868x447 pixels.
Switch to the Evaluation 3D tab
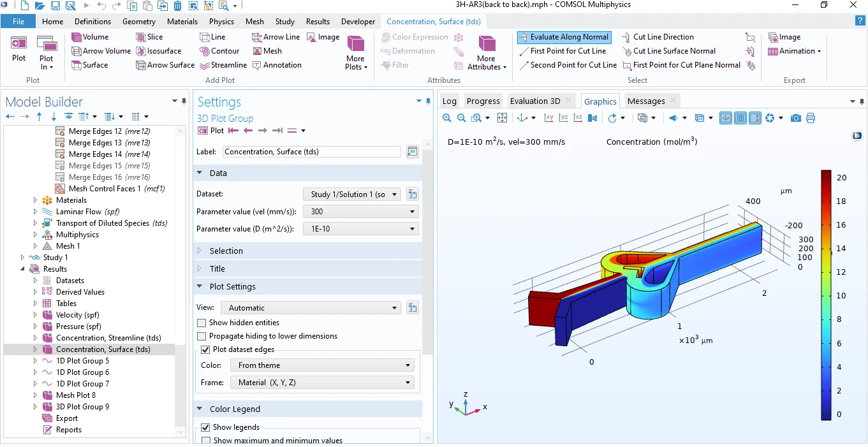(x=534, y=101)
